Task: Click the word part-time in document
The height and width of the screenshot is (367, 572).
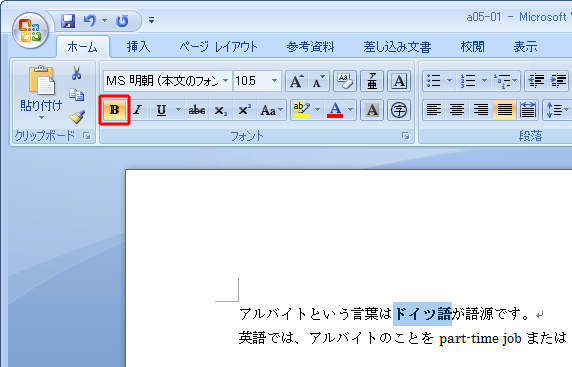Action: [468, 339]
